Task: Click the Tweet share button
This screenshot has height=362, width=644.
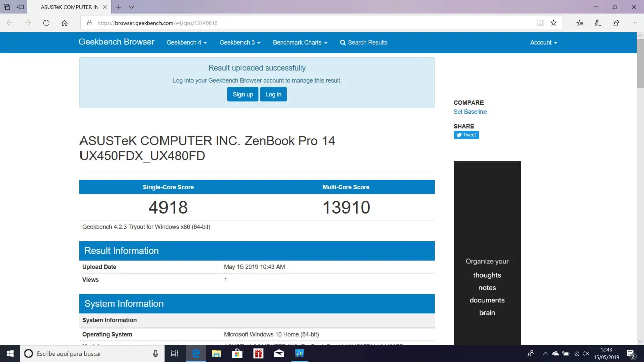Action: pos(466,135)
